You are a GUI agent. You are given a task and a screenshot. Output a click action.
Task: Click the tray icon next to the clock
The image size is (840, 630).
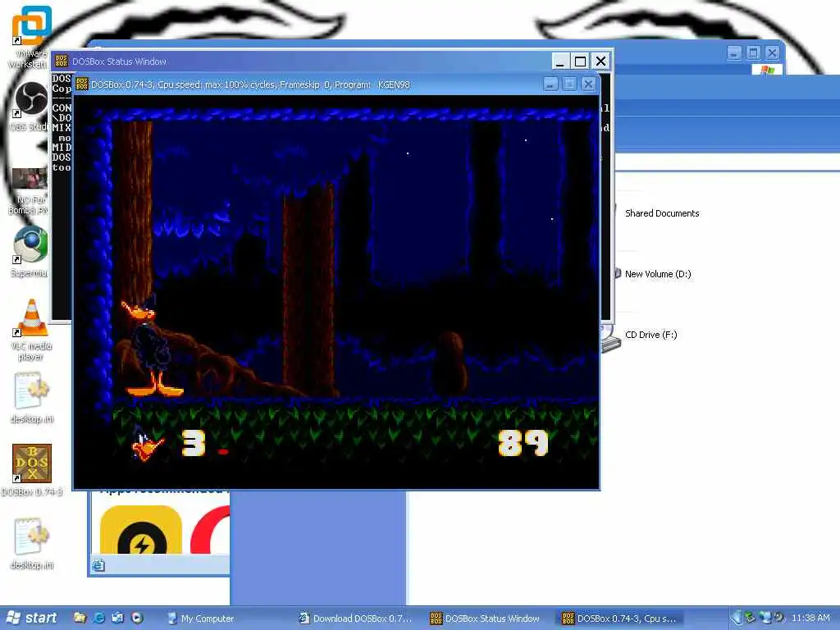(x=779, y=619)
